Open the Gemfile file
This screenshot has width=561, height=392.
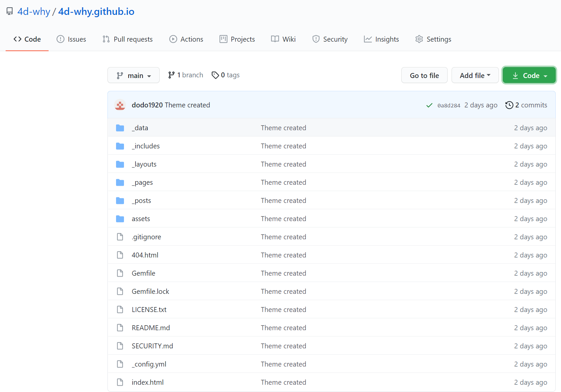point(143,273)
